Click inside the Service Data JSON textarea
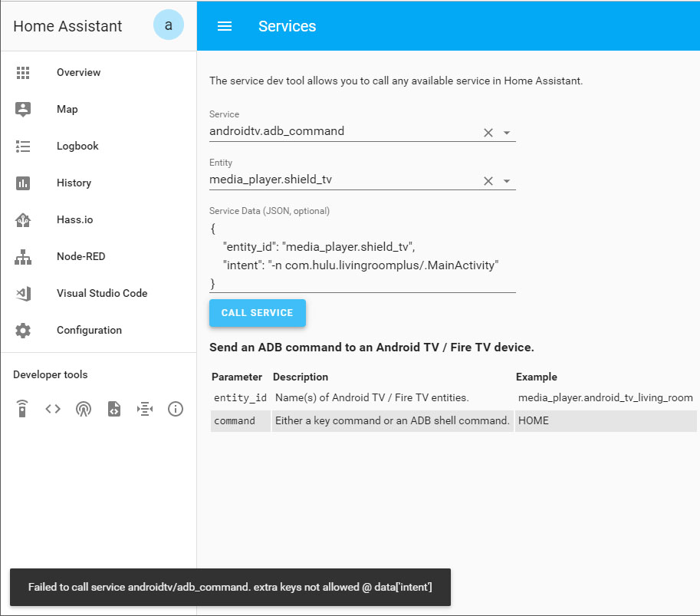 pyautogui.click(x=362, y=256)
